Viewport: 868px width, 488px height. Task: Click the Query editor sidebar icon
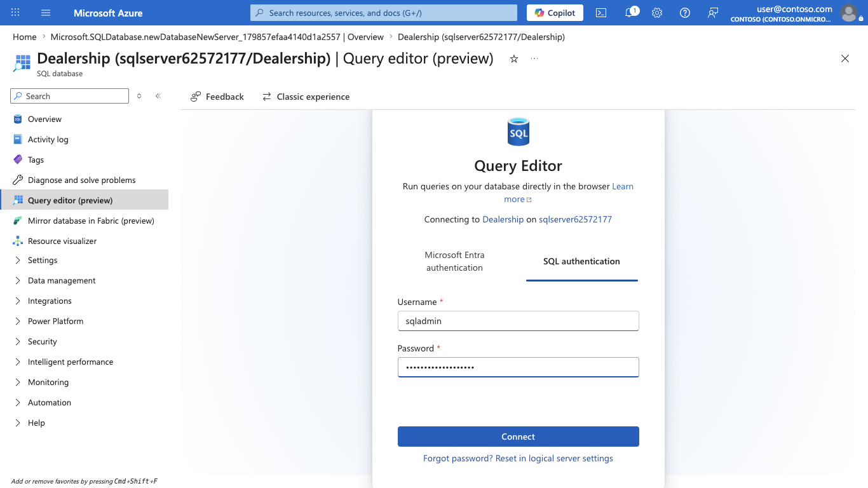coord(18,200)
